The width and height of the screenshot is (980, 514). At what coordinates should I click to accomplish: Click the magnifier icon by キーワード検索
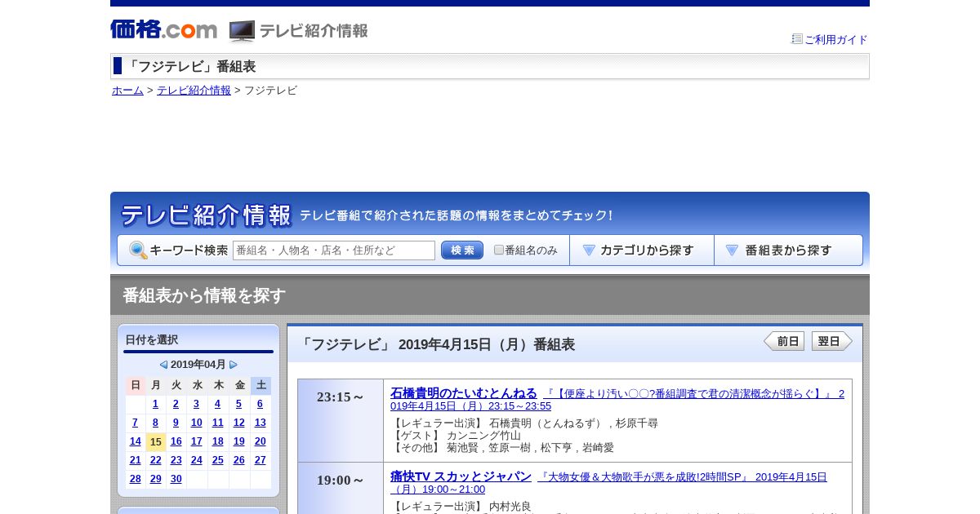[138, 250]
